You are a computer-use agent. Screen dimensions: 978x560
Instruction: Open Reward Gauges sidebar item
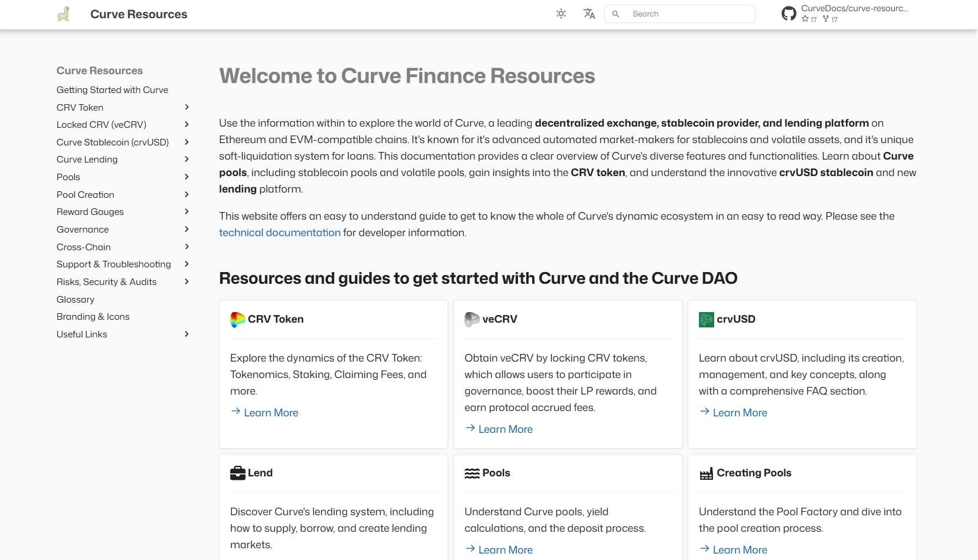click(x=90, y=212)
